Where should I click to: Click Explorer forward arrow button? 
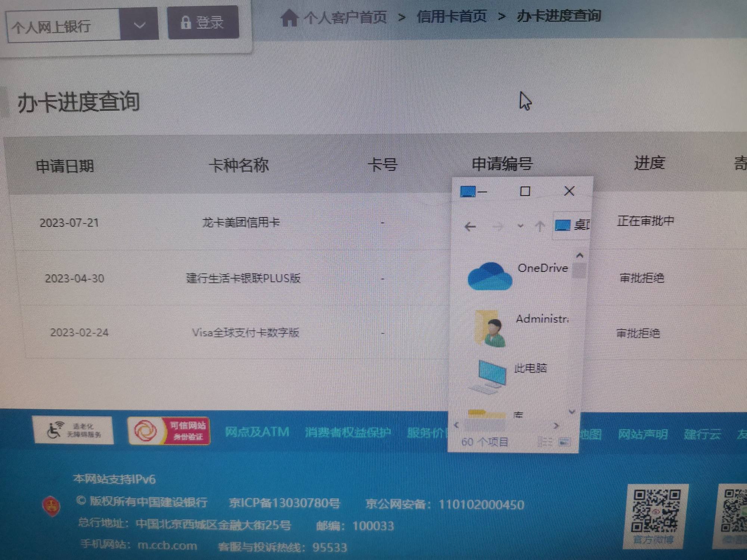pos(498,226)
